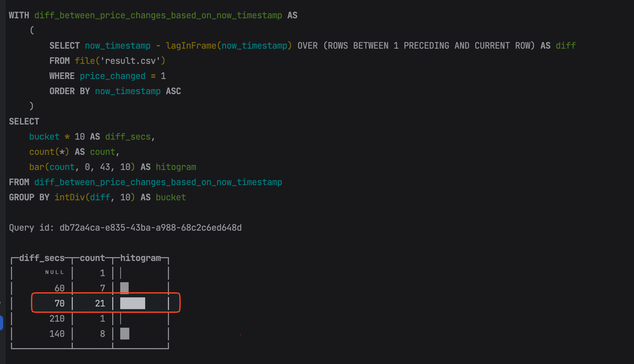Click the CTE name in outer FROM clause
634x364 pixels.
pos(158,182)
